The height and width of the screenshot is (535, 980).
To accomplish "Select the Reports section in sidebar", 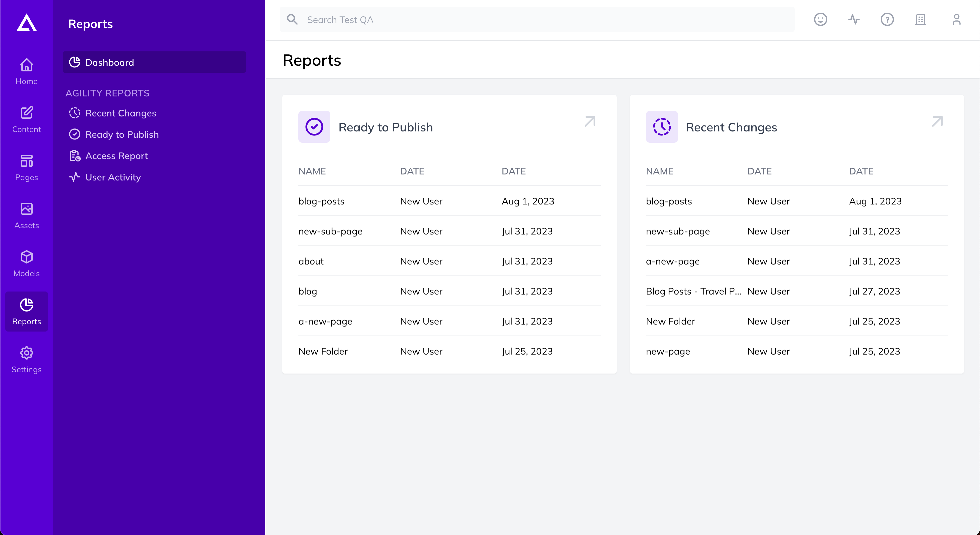I will coord(27,312).
